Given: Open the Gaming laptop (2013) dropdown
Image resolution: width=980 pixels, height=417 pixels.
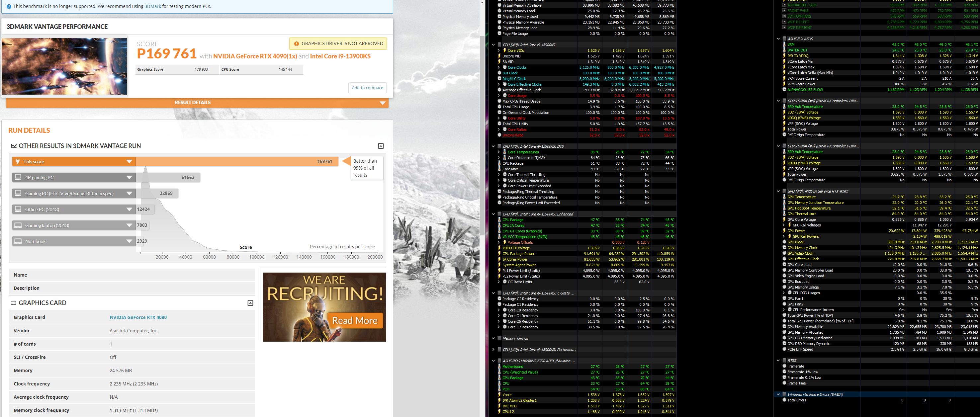Looking at the screenshot, I should (129, 226).
